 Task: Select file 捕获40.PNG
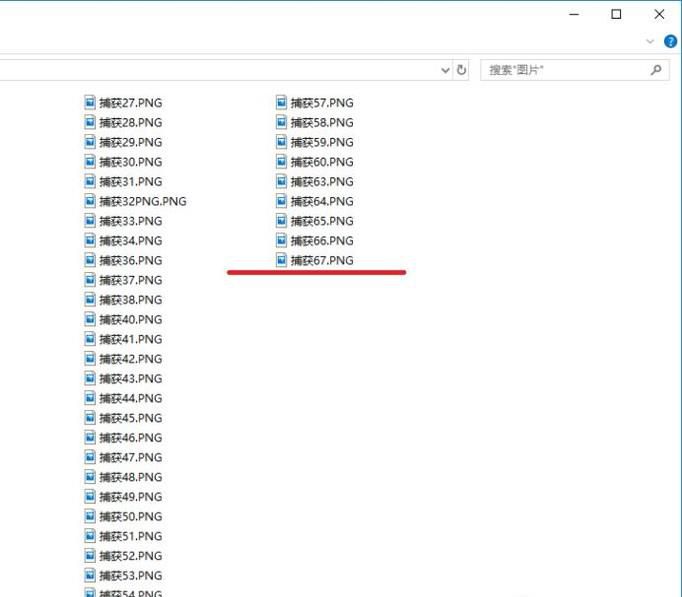pos(130,320)
